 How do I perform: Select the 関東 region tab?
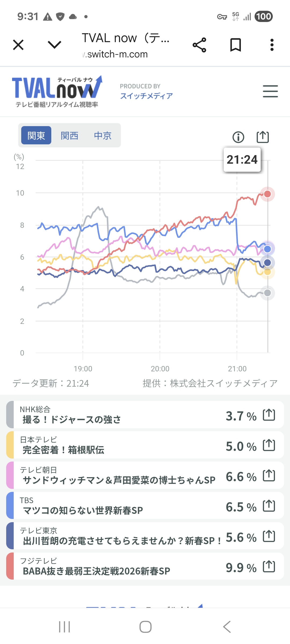[x=36, y=136]
